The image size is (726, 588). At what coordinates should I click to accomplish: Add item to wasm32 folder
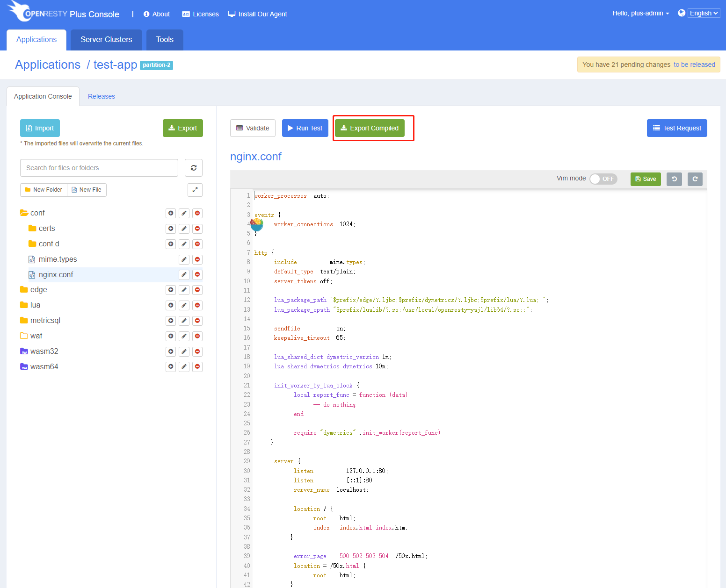171,351
